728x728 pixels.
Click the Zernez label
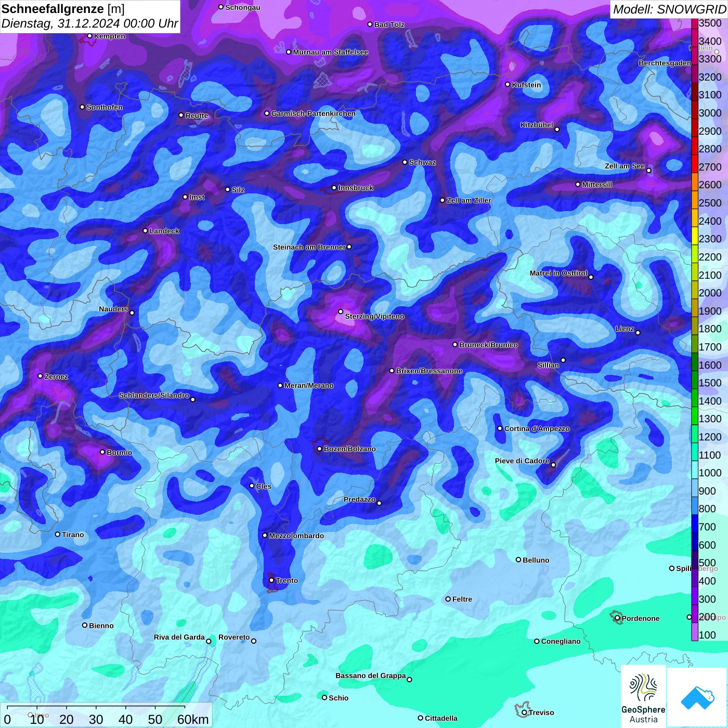56,376
